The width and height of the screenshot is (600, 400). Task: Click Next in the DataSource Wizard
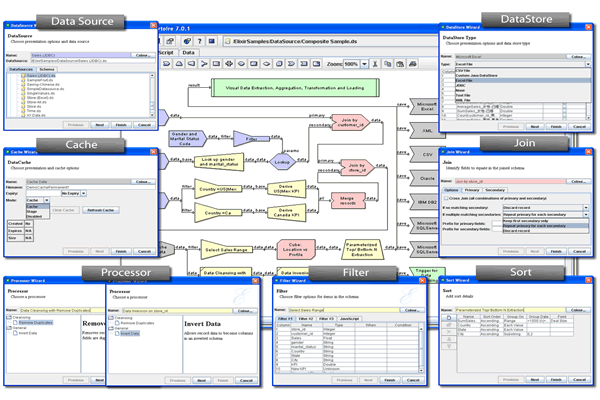(99, 125)
